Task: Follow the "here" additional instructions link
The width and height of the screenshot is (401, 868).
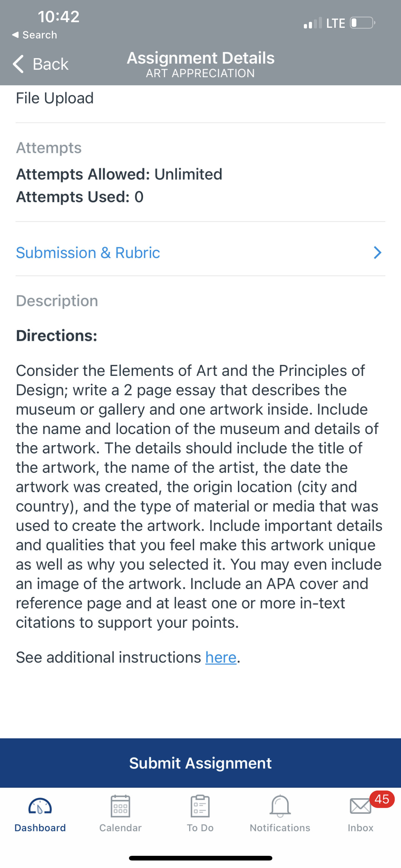Action: point(221,657)
